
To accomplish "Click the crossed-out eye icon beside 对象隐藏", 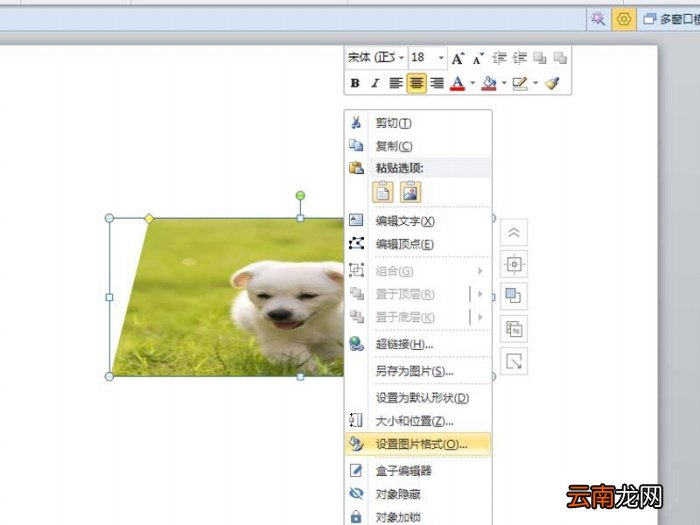I will [x=356, y=493].
